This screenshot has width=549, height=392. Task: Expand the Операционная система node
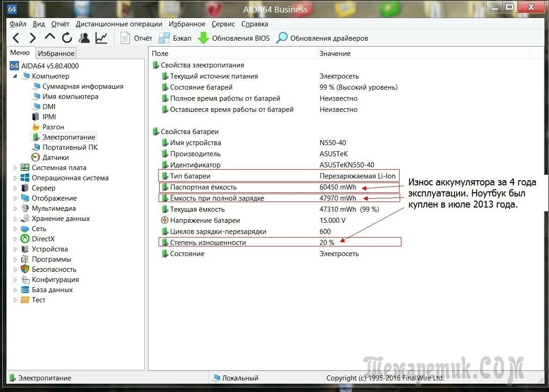15,178
